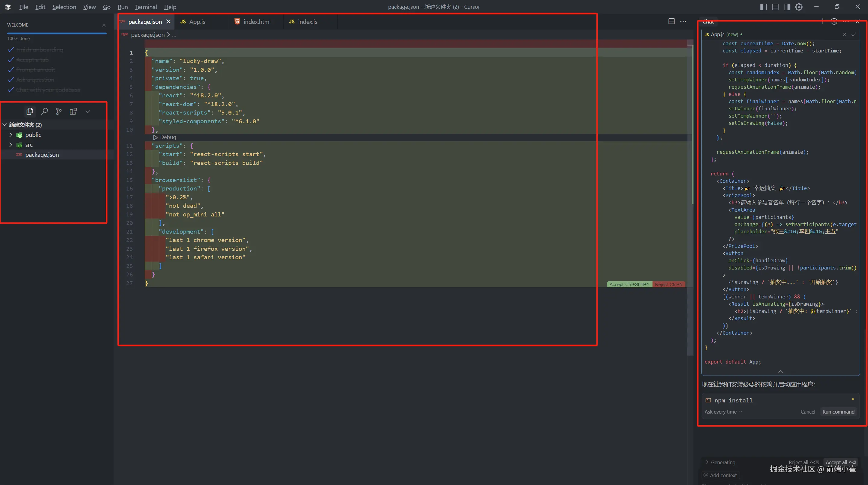
Task: Click the Run command button
Action: point(838,411)
